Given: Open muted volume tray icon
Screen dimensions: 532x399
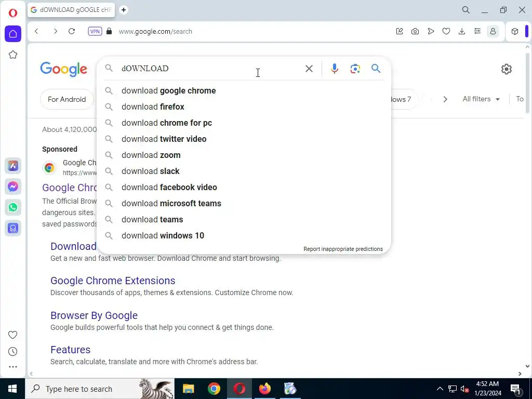Looking at the screenshot, I should point(464,389).
